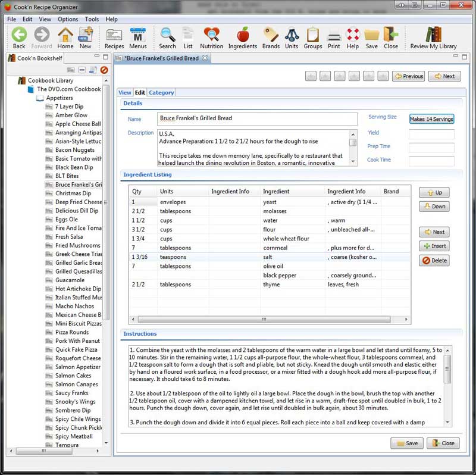Click the Next button beside Previous
This screenshot has height=475, width=476.
(x=444, y=76)
